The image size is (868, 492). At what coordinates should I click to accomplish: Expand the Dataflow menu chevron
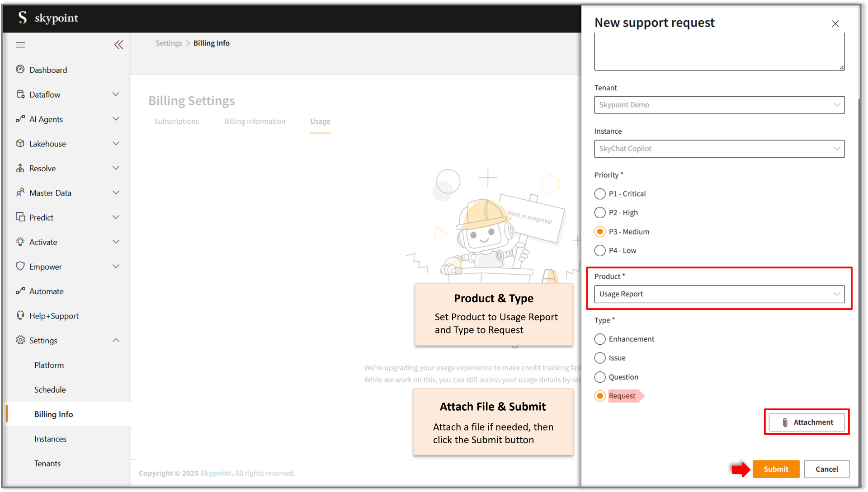[116, 94]
